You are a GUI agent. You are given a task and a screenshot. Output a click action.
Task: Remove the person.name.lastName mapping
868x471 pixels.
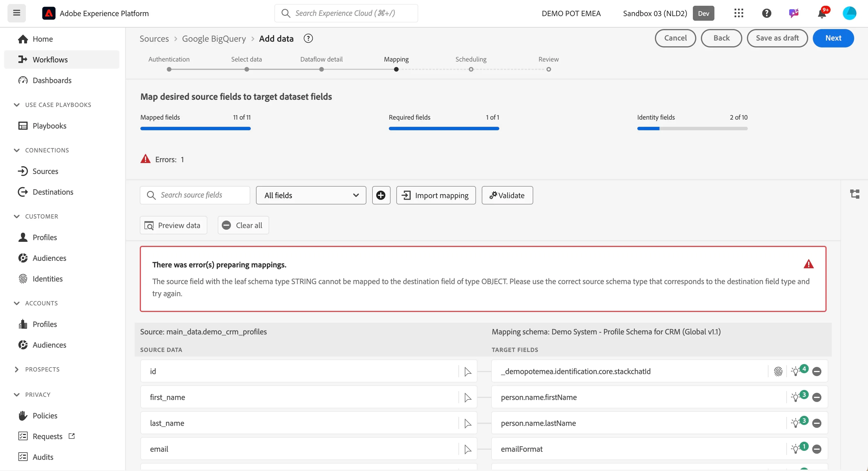(817, 423)
